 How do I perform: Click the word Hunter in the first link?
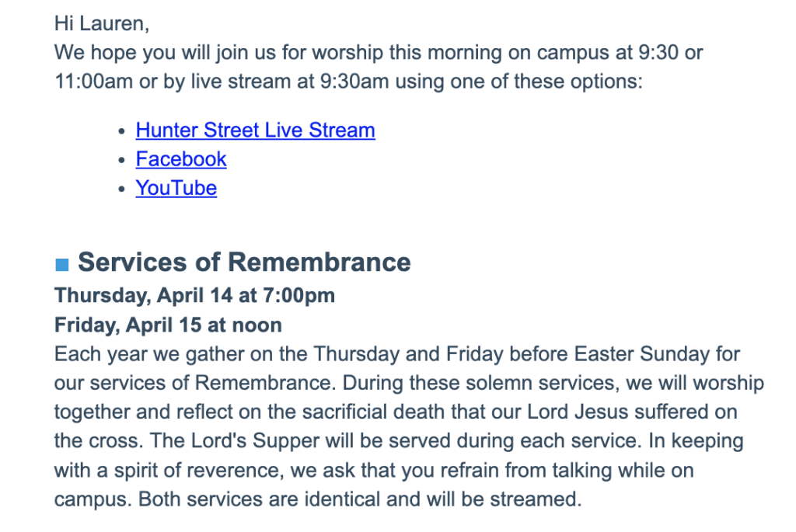(166, 130)
